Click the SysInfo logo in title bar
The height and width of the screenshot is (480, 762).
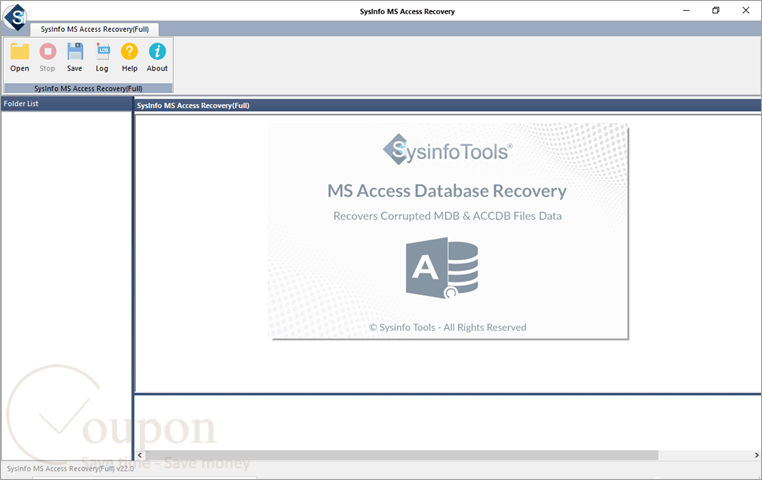[16, 17]
